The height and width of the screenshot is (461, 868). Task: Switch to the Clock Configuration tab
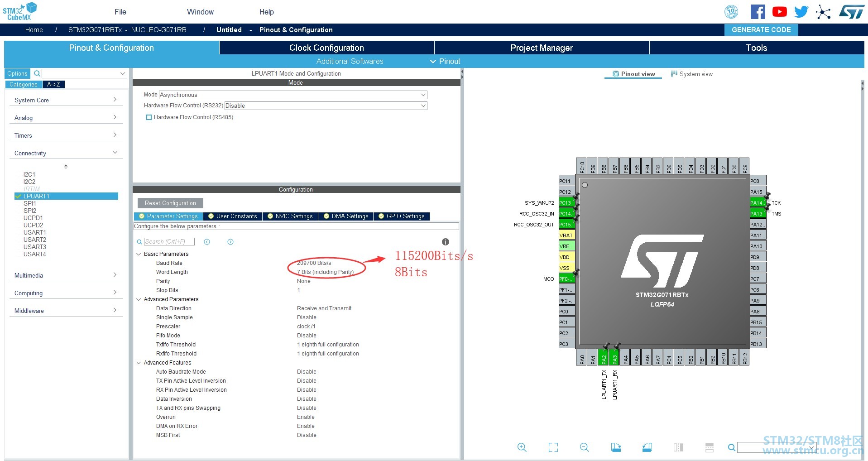(326, 48)
